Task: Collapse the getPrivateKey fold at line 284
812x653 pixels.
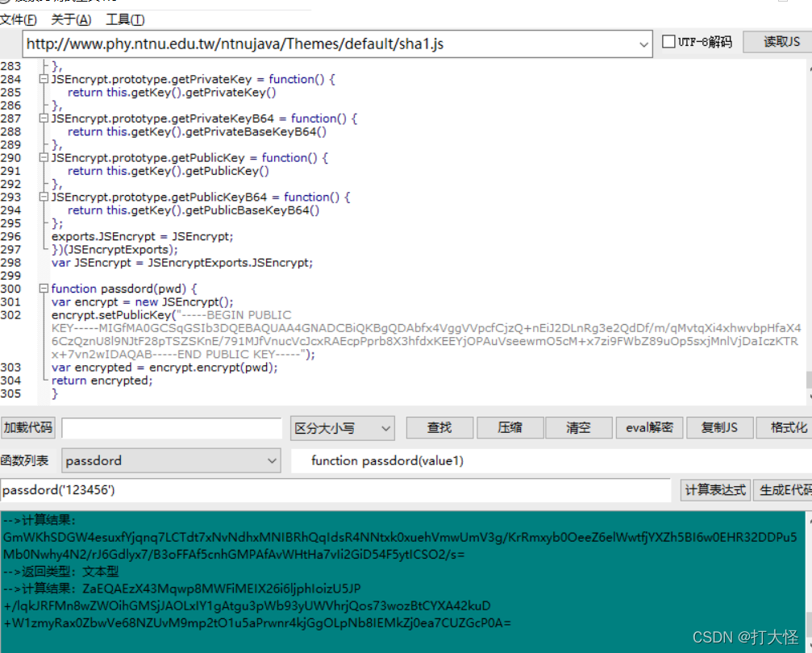Action: [44, 78]
